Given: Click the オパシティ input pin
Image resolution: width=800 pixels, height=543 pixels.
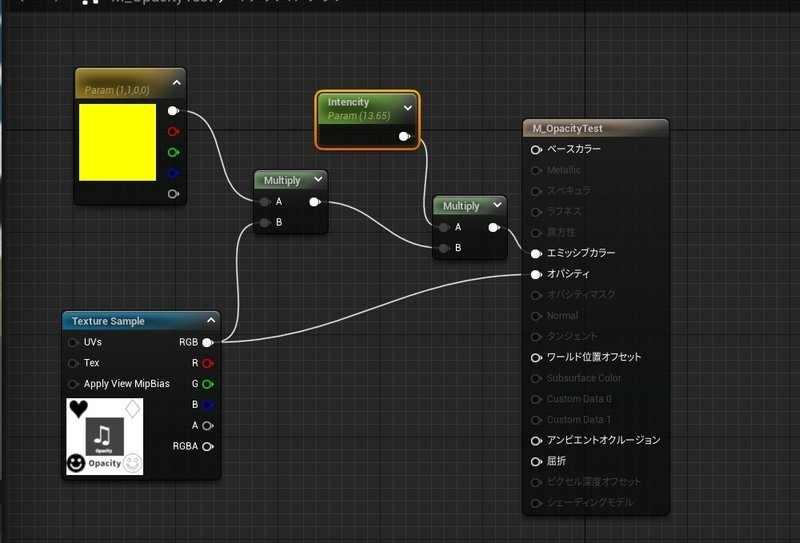Looking at the screenshot, I should (x=536, y=275).
